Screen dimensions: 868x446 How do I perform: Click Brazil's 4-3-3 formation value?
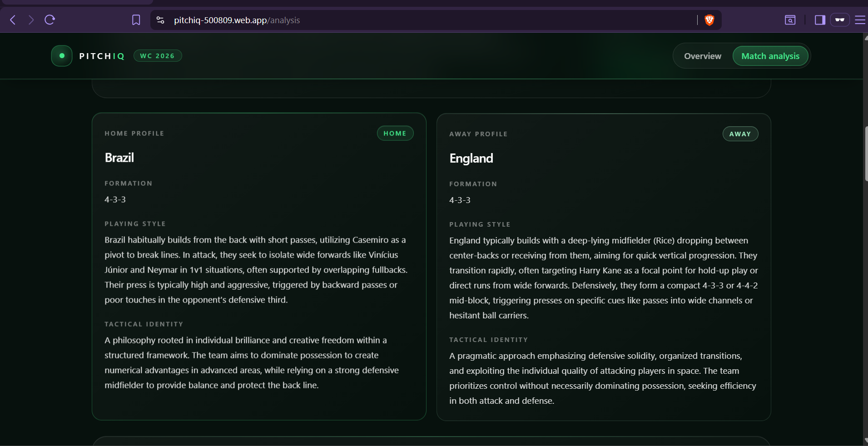click(115, 199)
